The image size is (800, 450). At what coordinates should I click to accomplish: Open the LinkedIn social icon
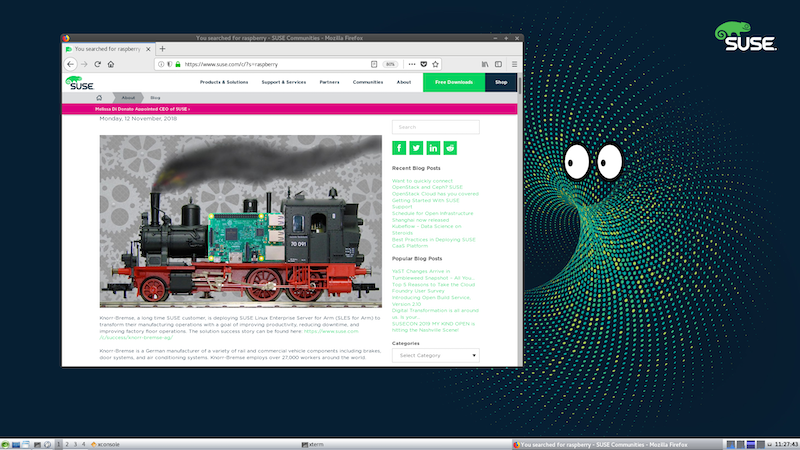coord(433,148)
